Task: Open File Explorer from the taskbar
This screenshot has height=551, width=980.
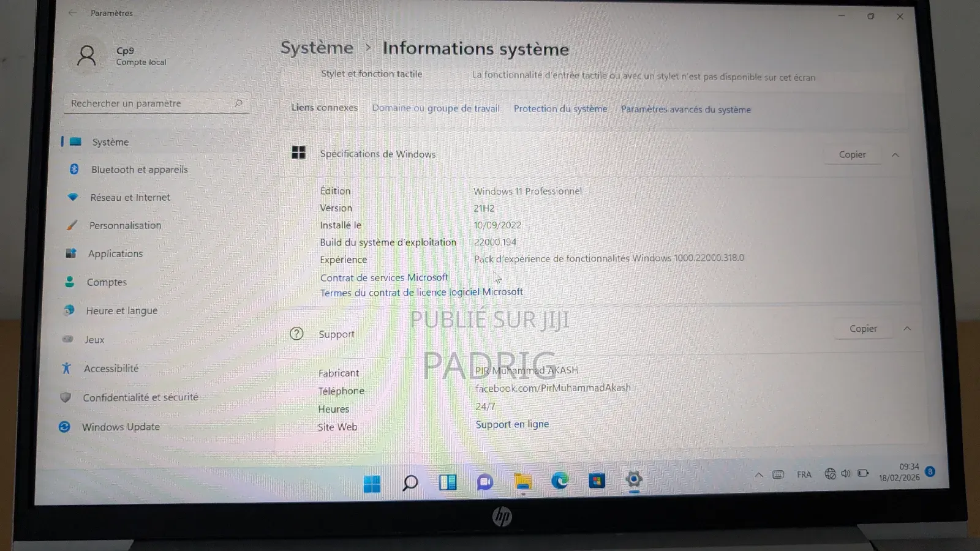Action: pyautogui.click(x=522, y=483)
